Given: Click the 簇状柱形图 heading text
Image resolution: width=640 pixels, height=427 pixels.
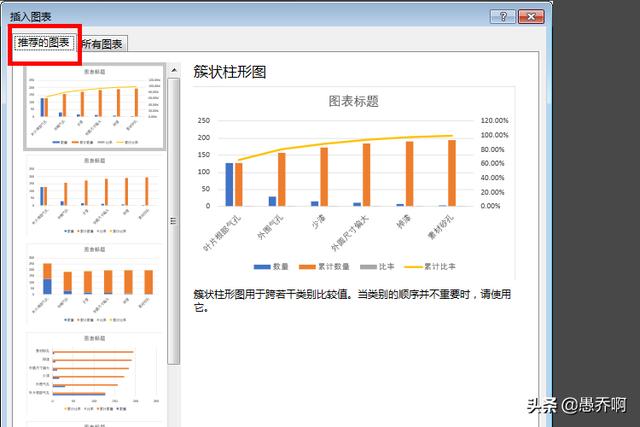Looking at the screenshot, I should click(228, 72).
